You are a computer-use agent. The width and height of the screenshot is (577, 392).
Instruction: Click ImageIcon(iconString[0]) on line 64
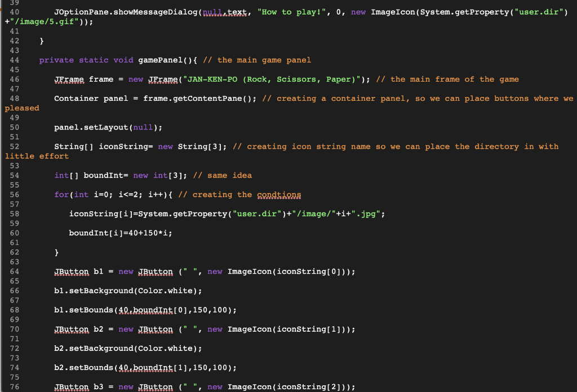pyautogui.click(x=289, y=271)
